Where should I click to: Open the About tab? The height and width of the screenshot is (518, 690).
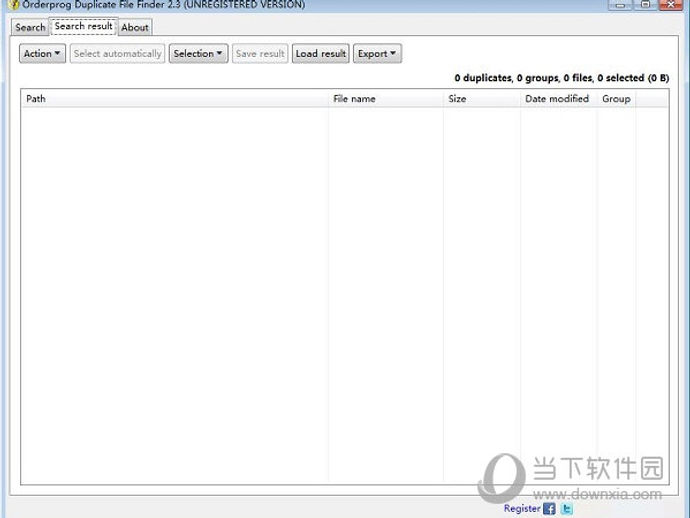point(135,27)
